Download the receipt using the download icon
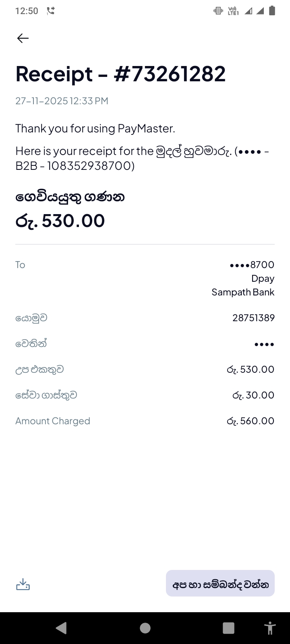Screen dimensions: 290x644 23,584
